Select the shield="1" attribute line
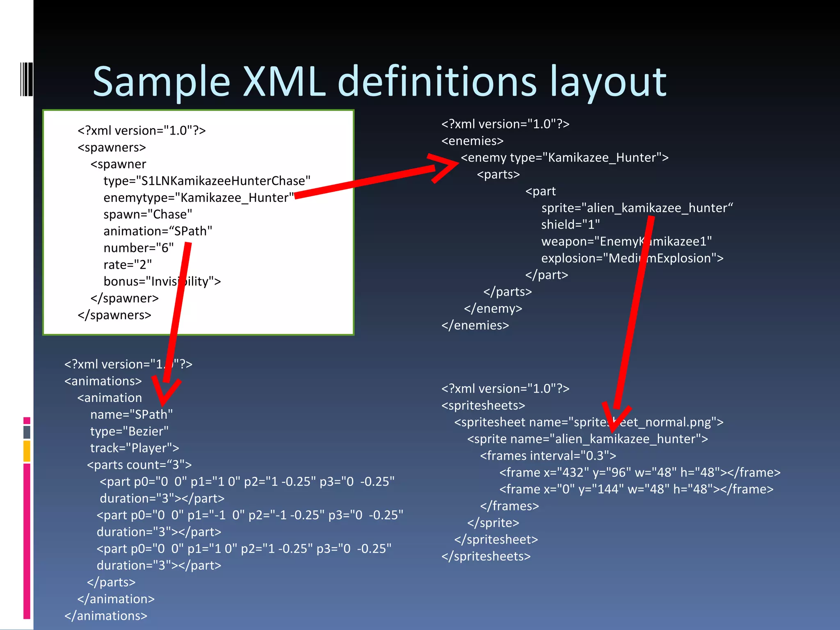The width and height of the screenshot is (840, 630). (571, 225)
